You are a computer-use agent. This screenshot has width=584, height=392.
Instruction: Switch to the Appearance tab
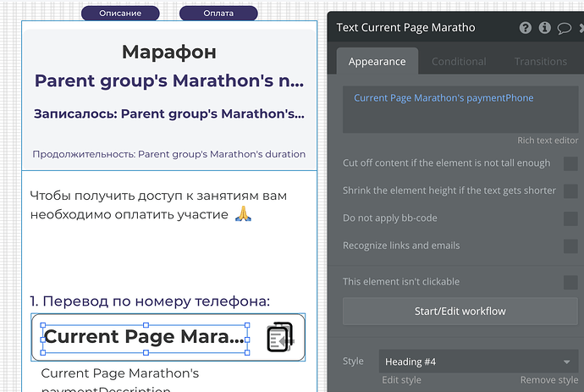(x=377, y=61)
